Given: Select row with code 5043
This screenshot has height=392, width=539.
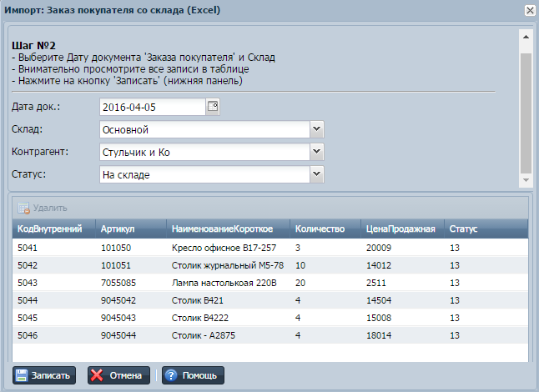Looking at the screenshot, I should tap(270, 283).
